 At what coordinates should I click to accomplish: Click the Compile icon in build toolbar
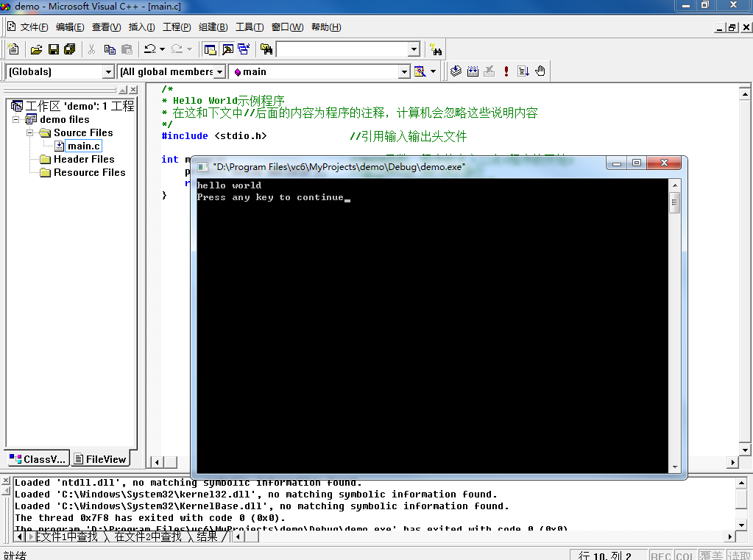point(456,71)
